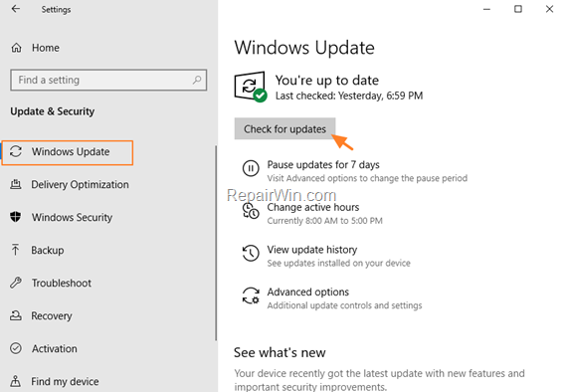Click the Find my device person icon

point(16,381)
